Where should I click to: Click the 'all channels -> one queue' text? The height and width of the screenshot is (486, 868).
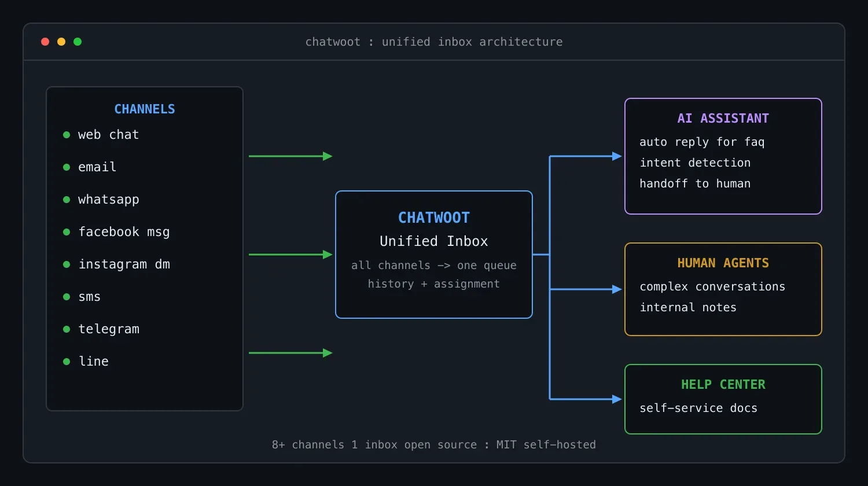(434, 266)
